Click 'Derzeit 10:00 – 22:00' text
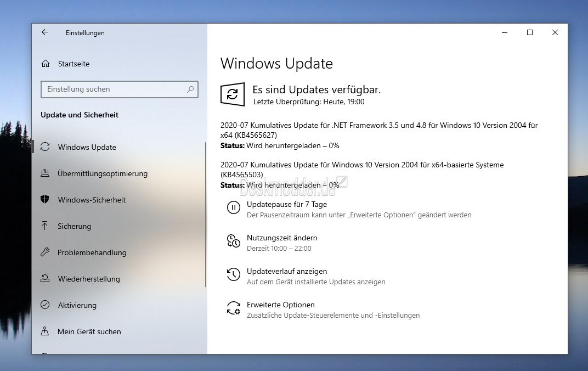This screenshot has width=588, height=371. coord(279,248)
